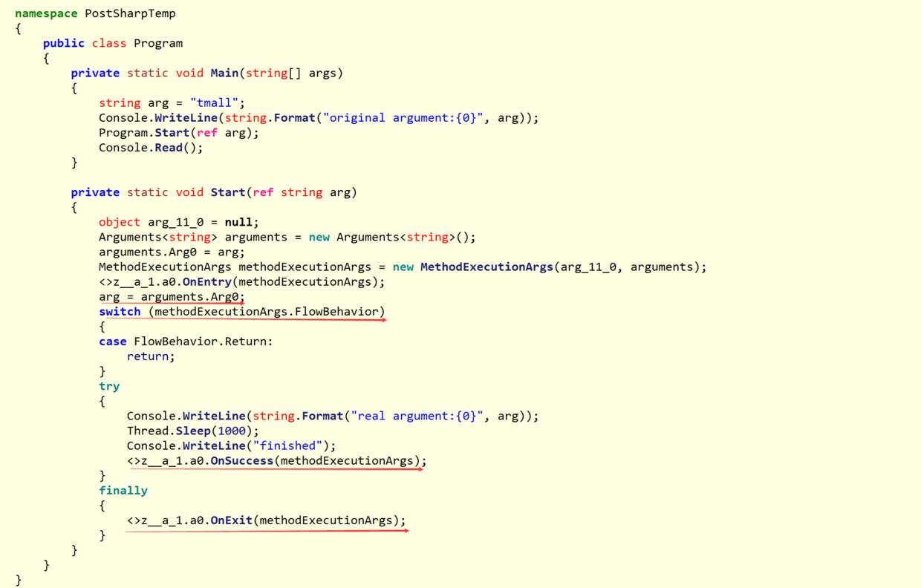Click the string arg = "tmall" line
Screen dimensions: 921x588
point(172,102)
